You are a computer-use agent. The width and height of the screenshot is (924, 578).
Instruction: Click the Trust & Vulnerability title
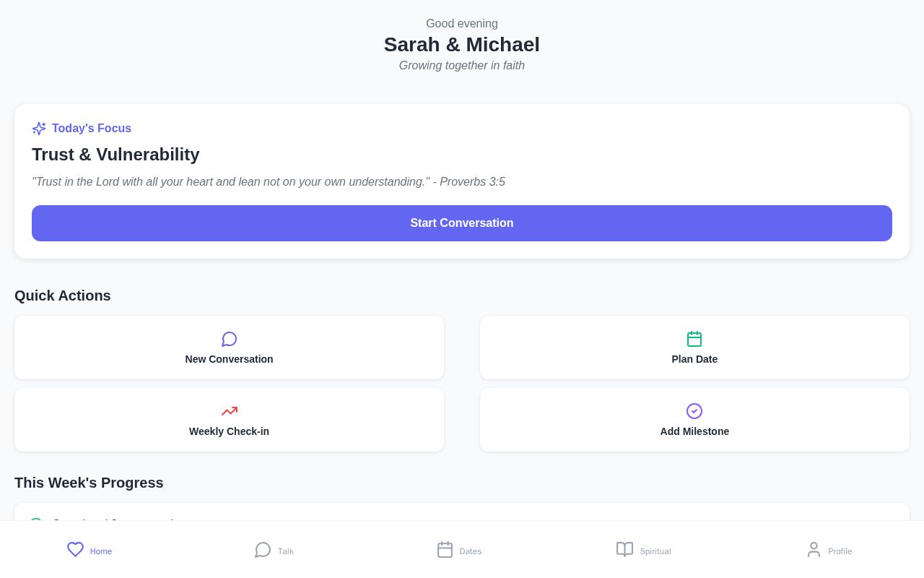point(115,155)
